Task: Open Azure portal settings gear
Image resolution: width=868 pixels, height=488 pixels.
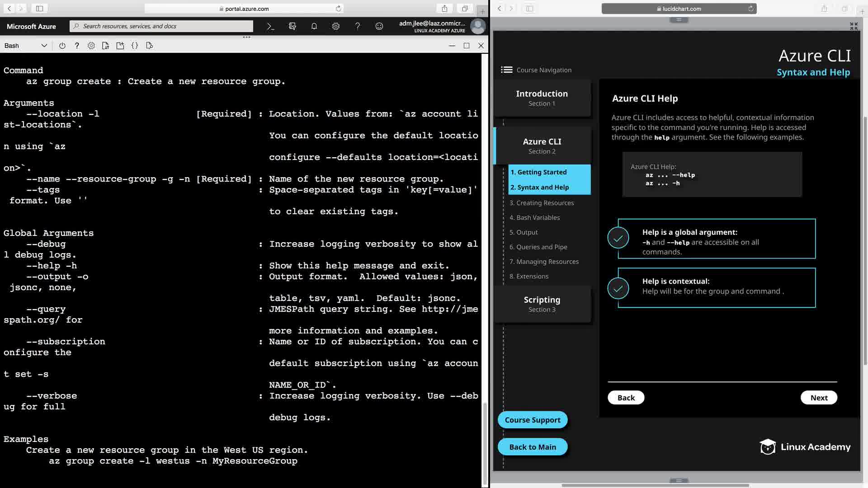Action: coord(336,26)
